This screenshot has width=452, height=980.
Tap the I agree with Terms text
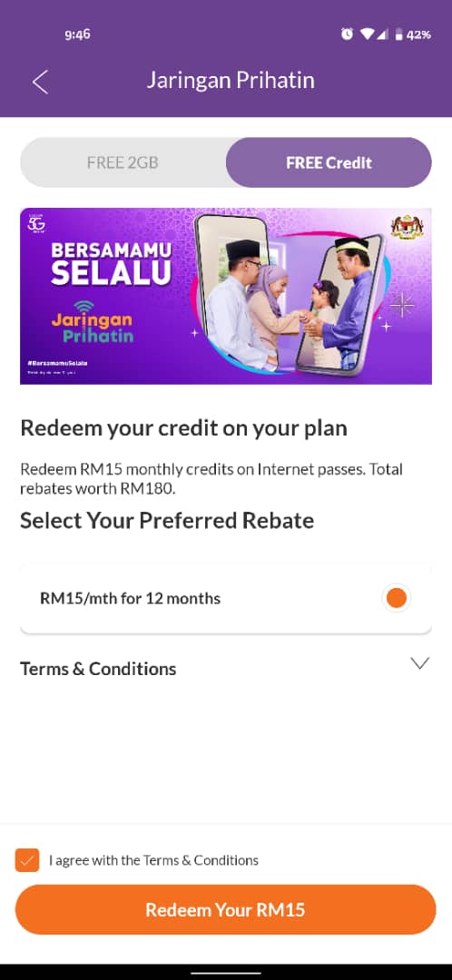[x=153, y=860]
